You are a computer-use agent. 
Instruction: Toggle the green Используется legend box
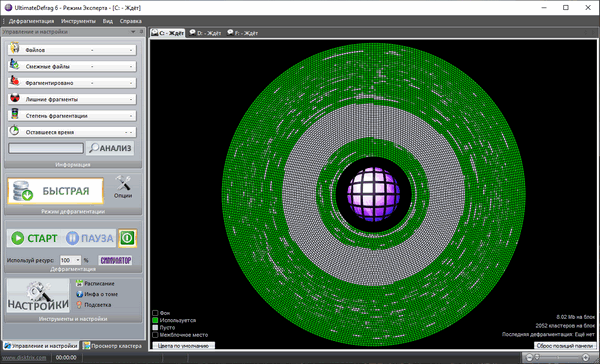point(155,320)
